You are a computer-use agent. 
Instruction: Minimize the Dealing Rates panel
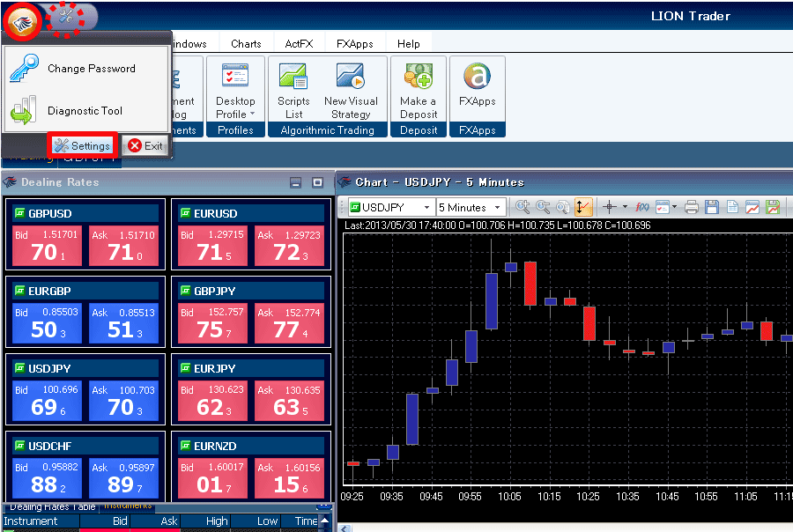point(296,182)
